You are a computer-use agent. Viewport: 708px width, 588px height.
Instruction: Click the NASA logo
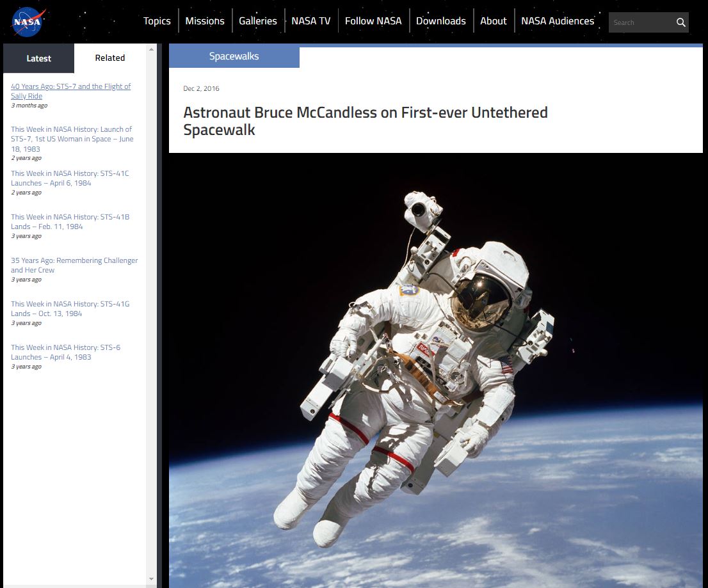point(28,22)
